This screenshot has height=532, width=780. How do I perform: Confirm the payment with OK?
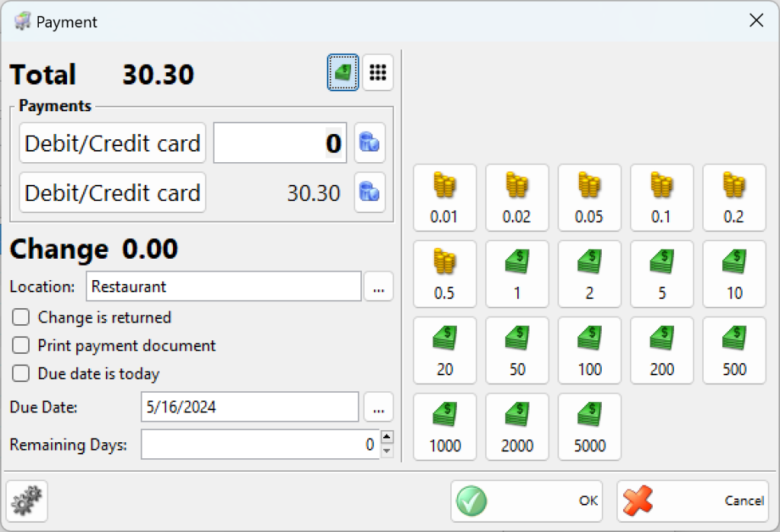[526, 501]
